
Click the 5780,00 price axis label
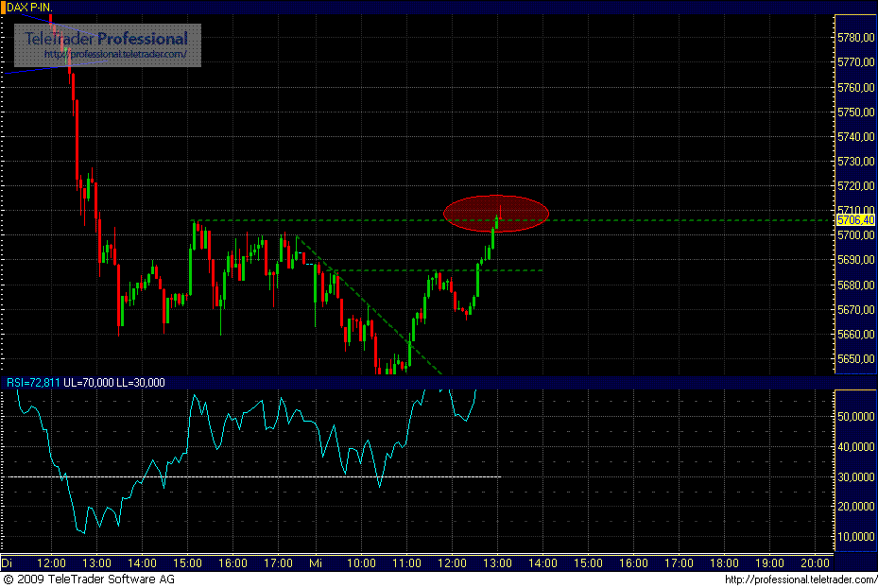[855, 39]
